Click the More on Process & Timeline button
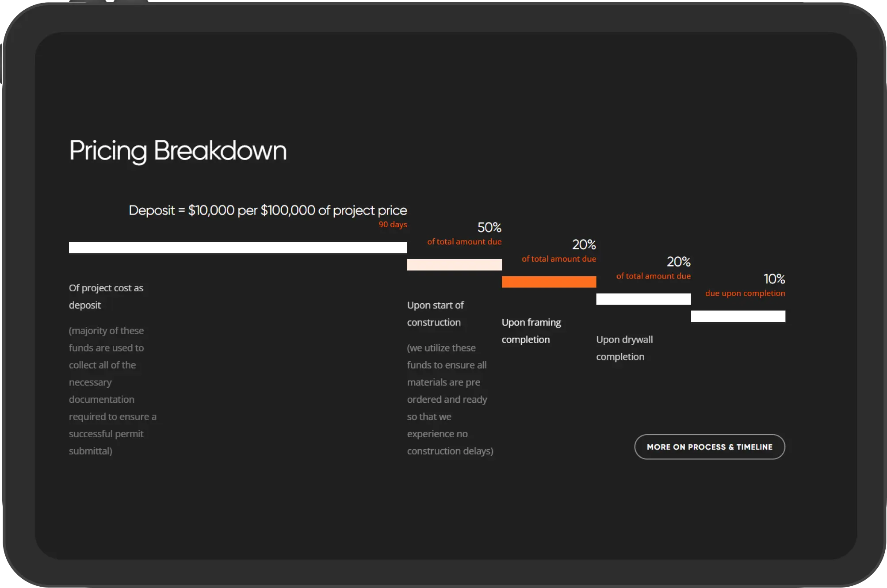The height and width of the screenshot is (588, 887). coord(709,447)
